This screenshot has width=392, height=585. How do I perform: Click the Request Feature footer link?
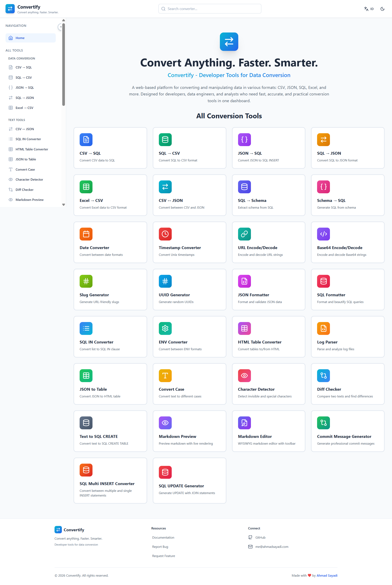[x=164, y=556]
